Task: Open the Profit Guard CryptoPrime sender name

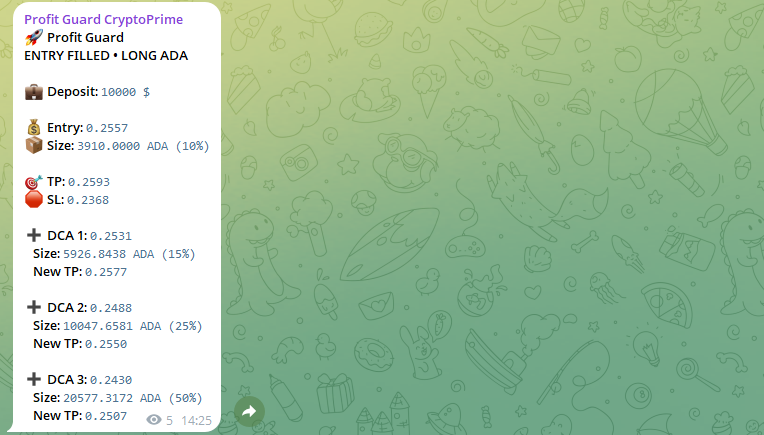Action: click(x=103, y=19)
